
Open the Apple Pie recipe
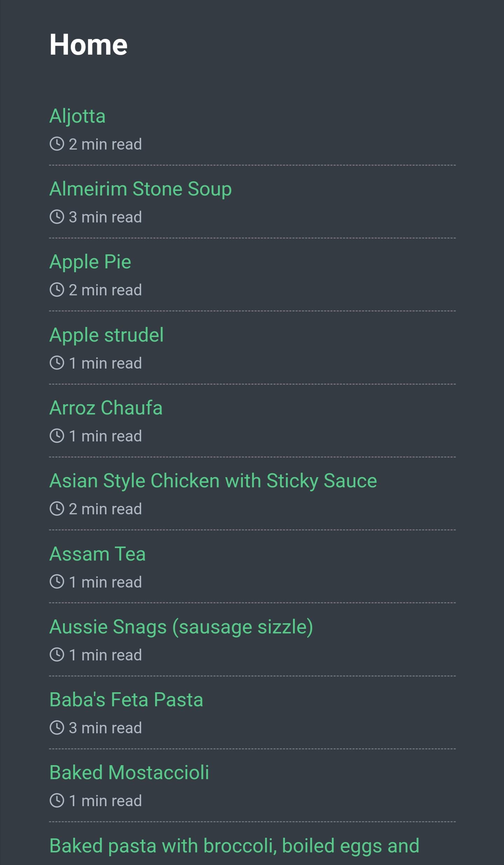point(90,262)
